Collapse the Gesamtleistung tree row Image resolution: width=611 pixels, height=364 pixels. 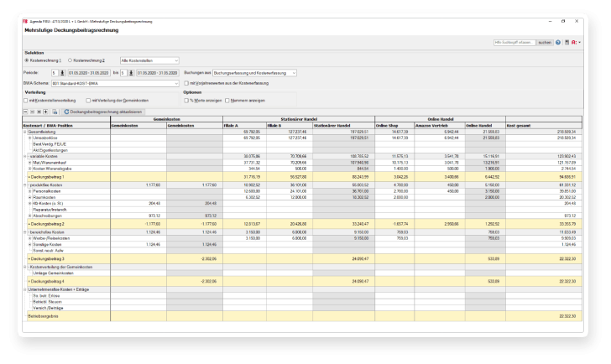[25, 132]
